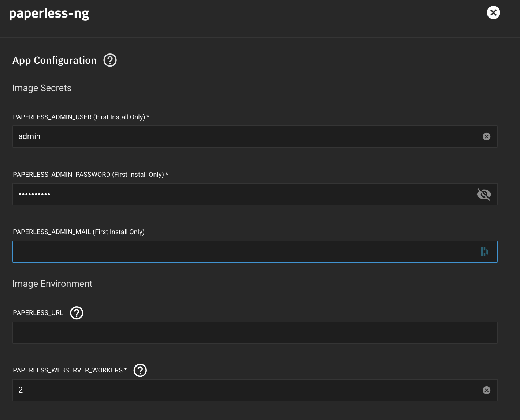520x420 pixels.
Task: Clear the admin username field value
Action: click(486, 137)
